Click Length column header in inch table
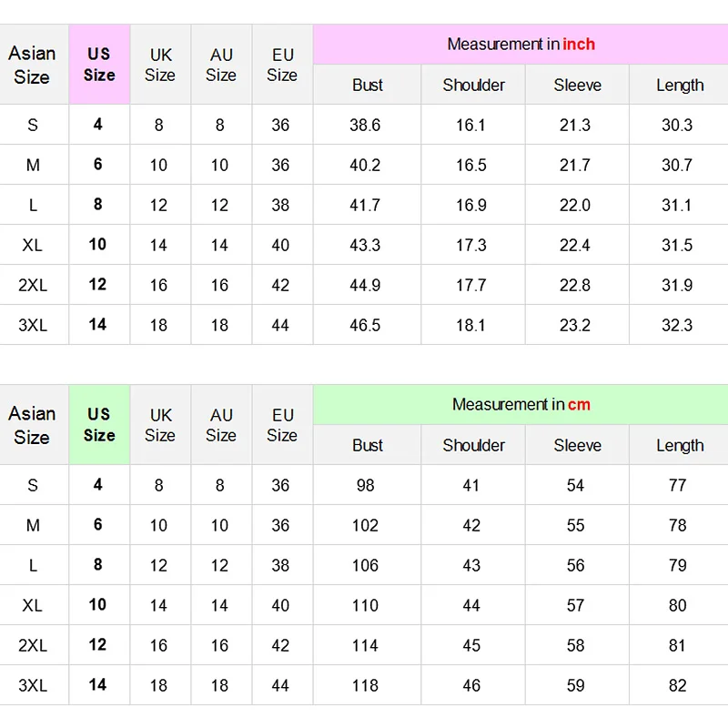728x728 pixels. coord(680,85)
